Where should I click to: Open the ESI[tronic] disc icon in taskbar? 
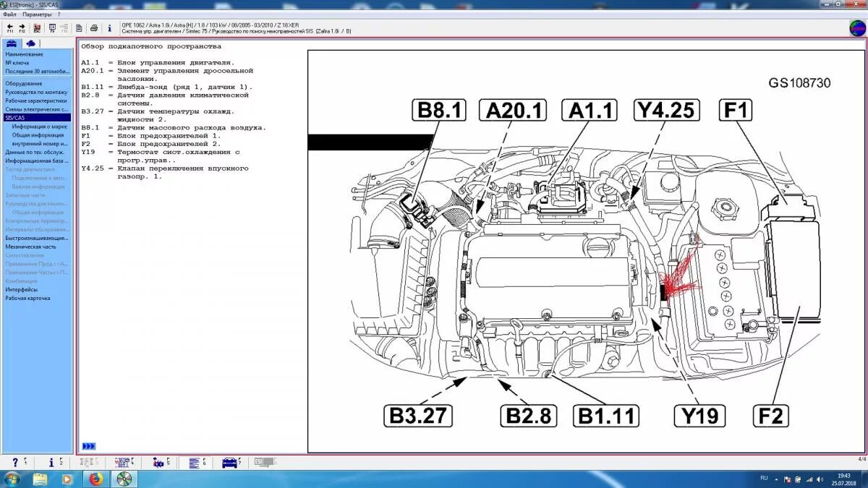click(x=124, y=479)
